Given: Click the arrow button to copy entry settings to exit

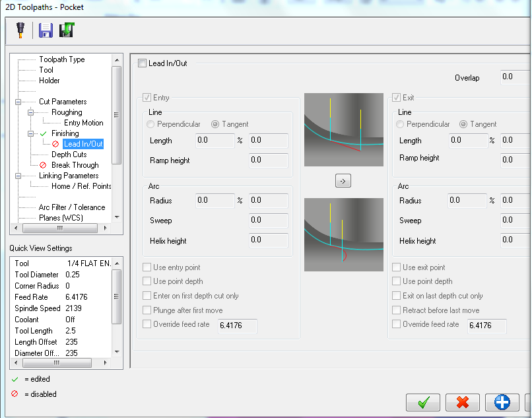Looking at the screenshot, I should 343,181.
